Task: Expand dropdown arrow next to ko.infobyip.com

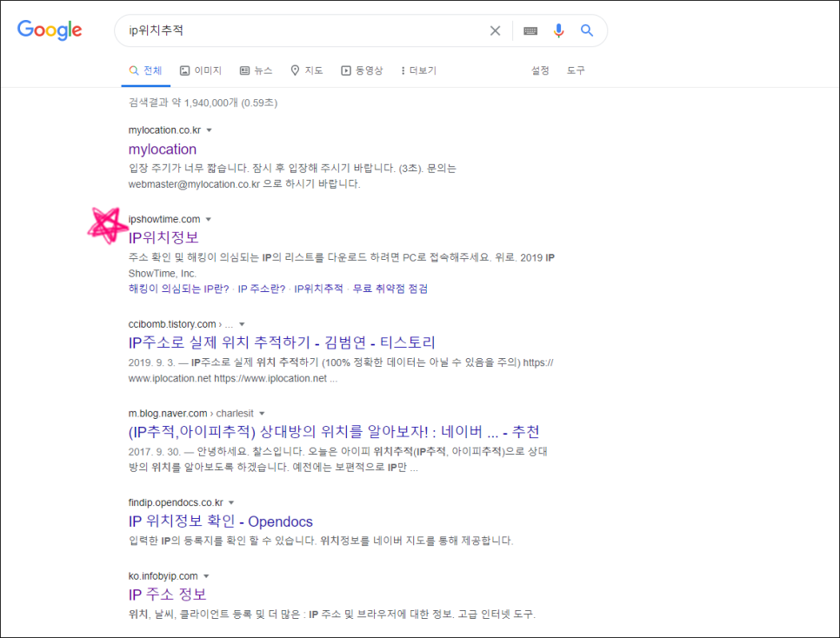Action: [x=206, y=576]
